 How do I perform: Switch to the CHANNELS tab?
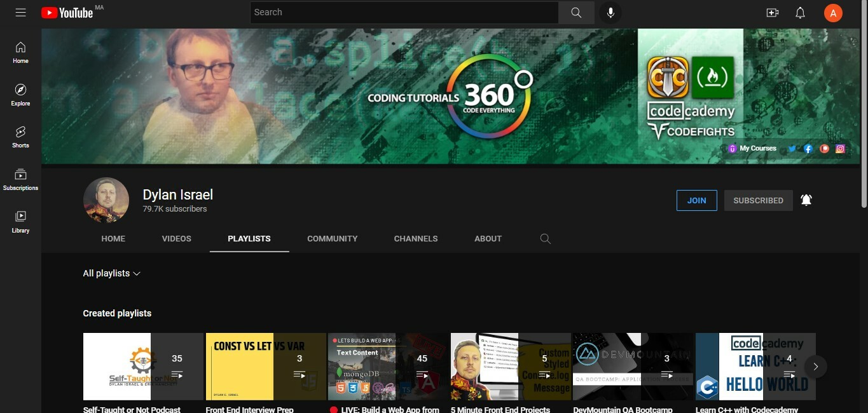click(x=416, y=239)
